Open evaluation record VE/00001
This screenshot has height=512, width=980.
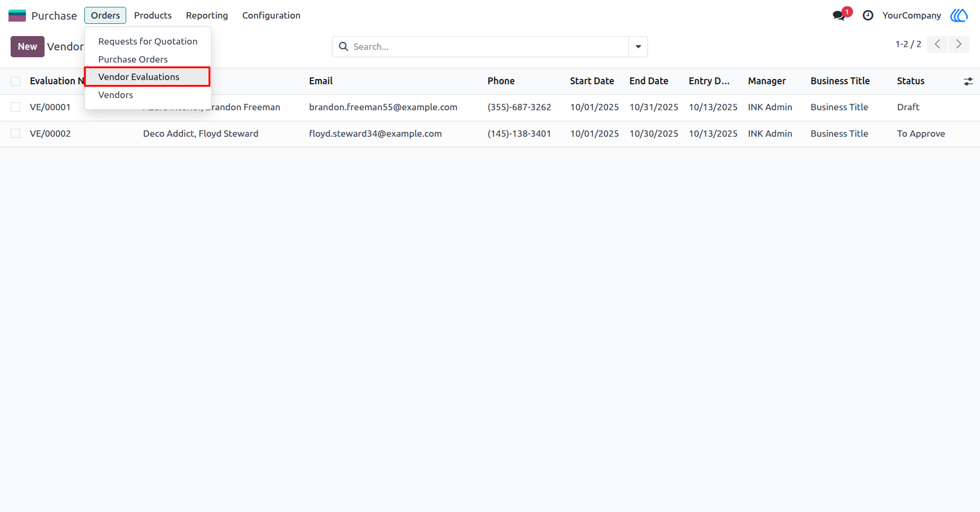(x=50, y=107)
